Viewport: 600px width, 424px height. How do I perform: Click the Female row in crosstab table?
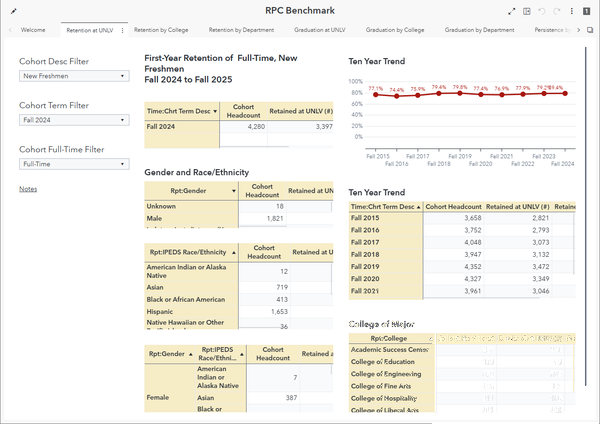point(158,398)
